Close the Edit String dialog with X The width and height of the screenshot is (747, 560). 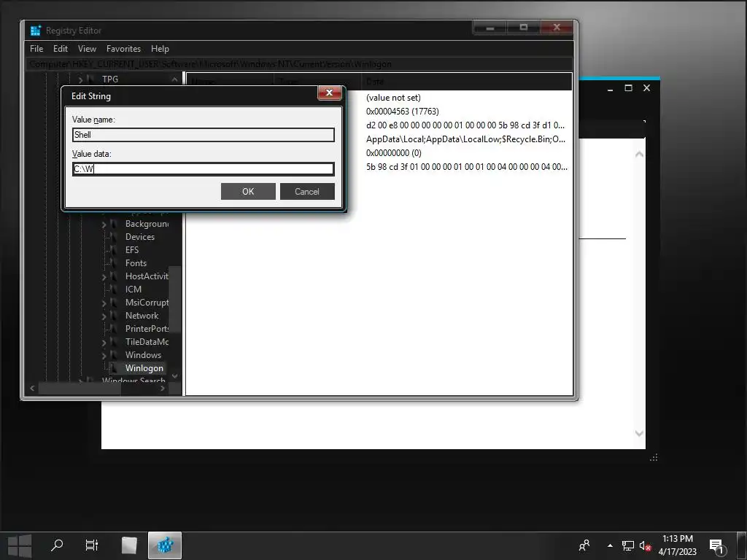329,93
